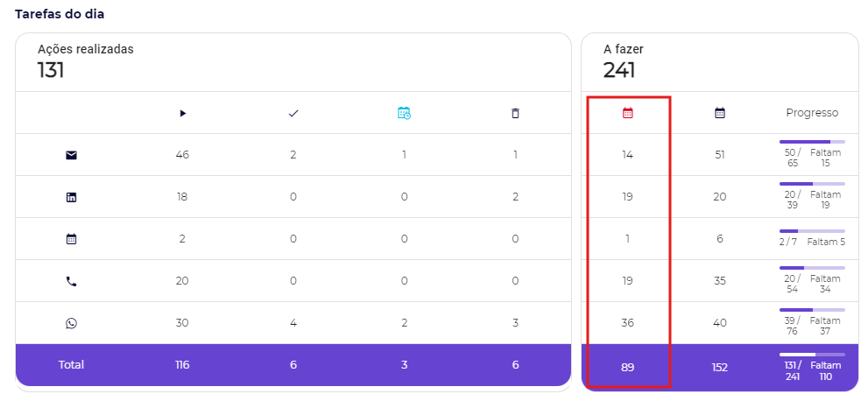The image size is (868, 401).
Task: Click the 152 scheduled total value
Action: (x=720, y=368)
